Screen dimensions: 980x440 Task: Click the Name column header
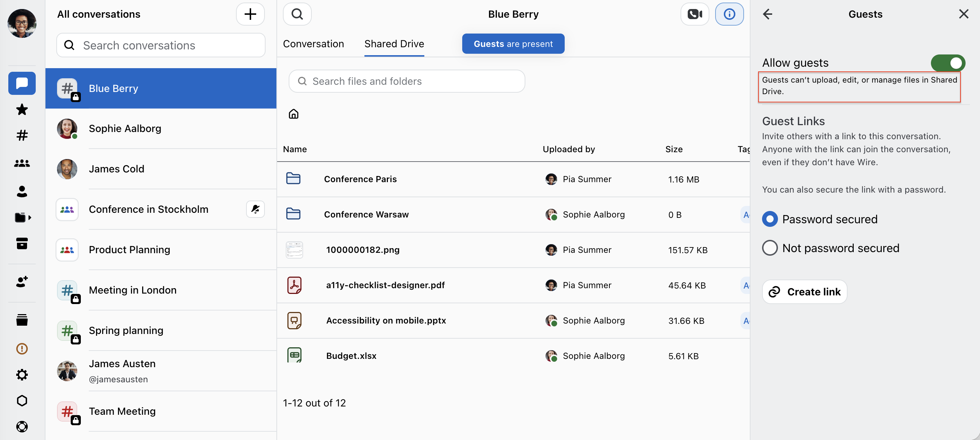(x=294, y=149)
